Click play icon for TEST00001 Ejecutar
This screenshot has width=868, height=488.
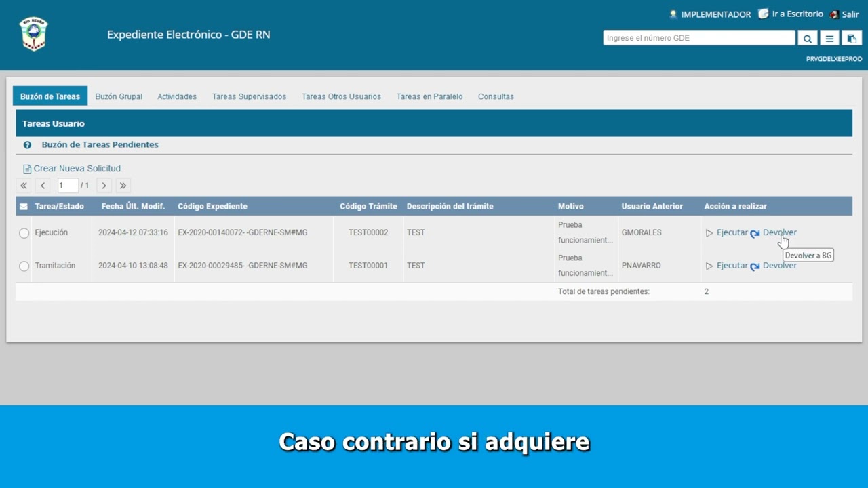709,266
